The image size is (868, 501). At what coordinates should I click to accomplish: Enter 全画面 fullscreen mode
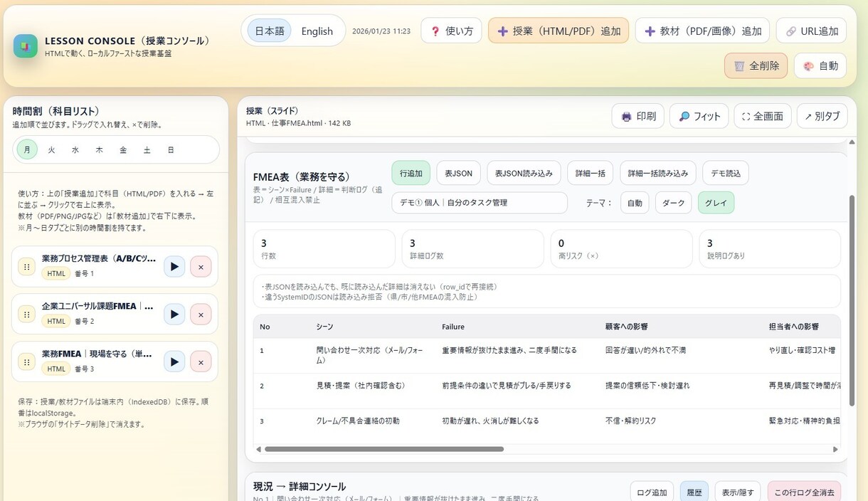[763, 116]
